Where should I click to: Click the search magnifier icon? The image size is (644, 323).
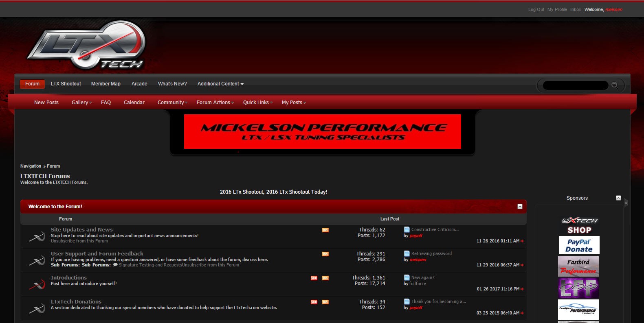pos(615,85)
